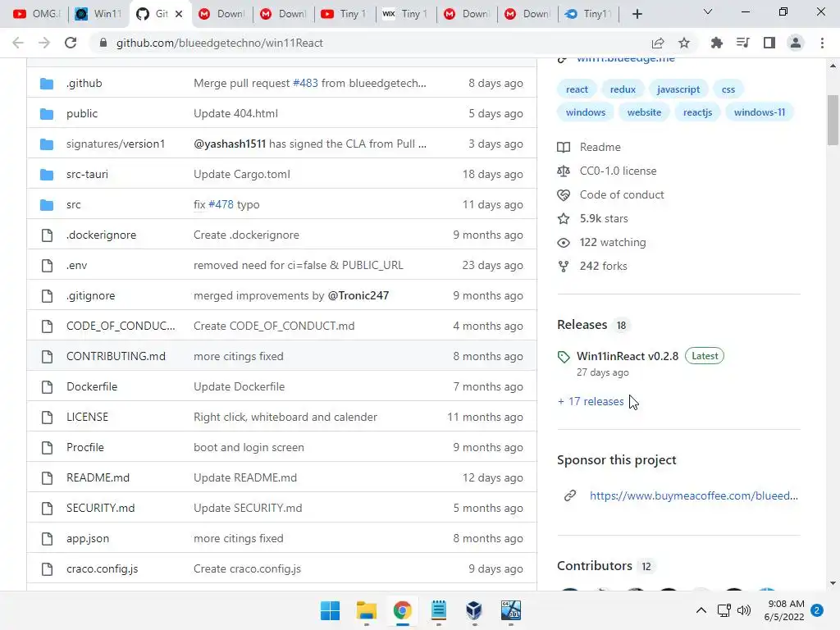Viewport: 840px width, 630px height.
Task: Open the Code of conduct link
Action: tap(622, 194)
